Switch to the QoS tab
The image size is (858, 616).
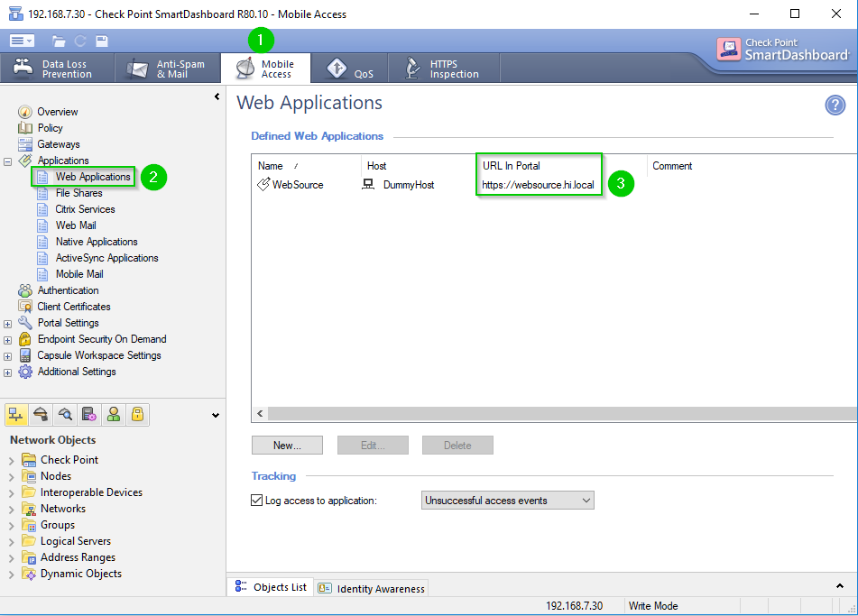[x=350, y=69]
